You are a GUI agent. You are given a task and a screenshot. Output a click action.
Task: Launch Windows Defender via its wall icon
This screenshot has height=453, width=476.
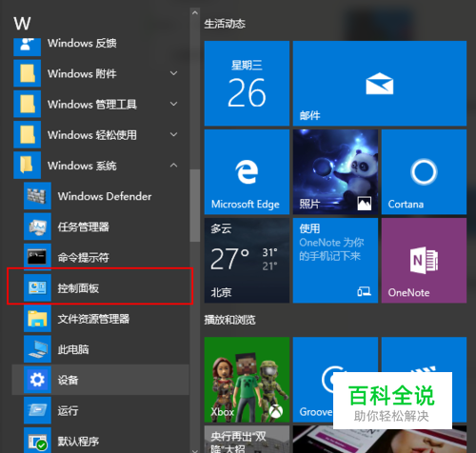coord(37,196)
